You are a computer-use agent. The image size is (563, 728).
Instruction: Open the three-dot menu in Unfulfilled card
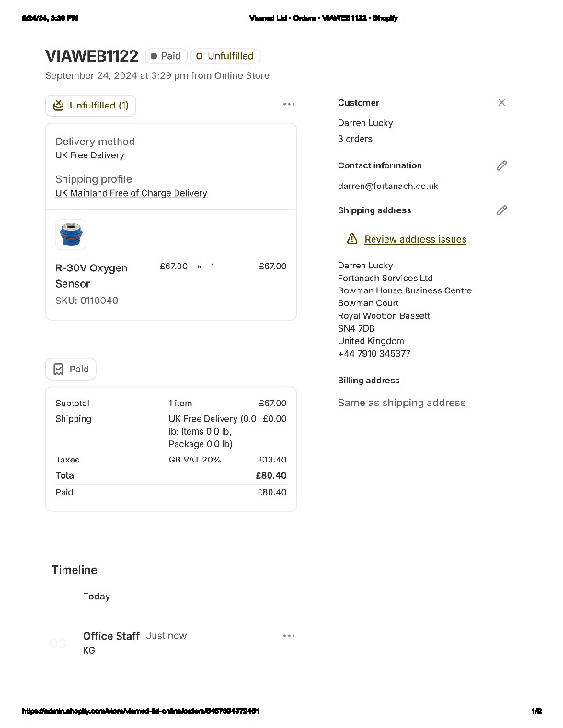pos(289,105)
